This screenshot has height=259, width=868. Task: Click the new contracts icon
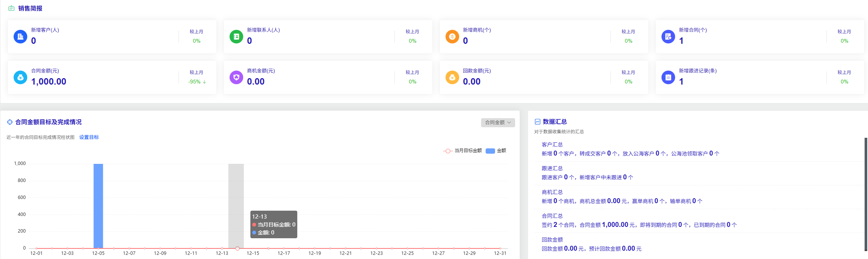(668, 37)
